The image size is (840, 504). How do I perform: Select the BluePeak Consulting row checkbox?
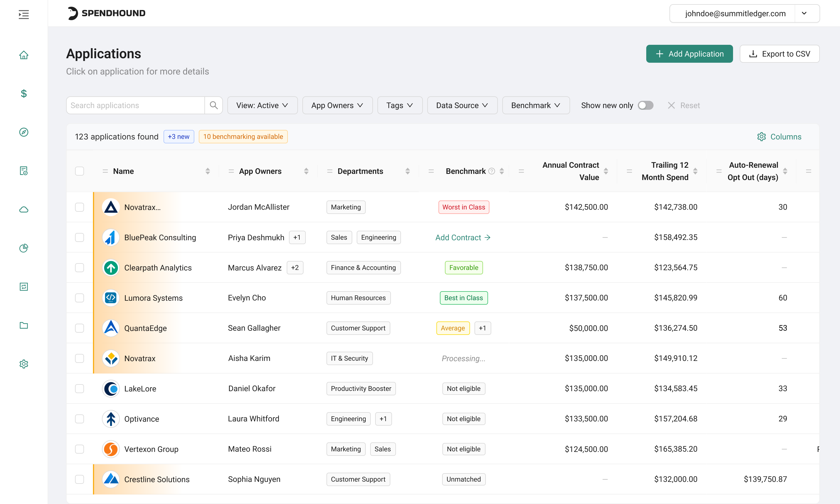80,237
